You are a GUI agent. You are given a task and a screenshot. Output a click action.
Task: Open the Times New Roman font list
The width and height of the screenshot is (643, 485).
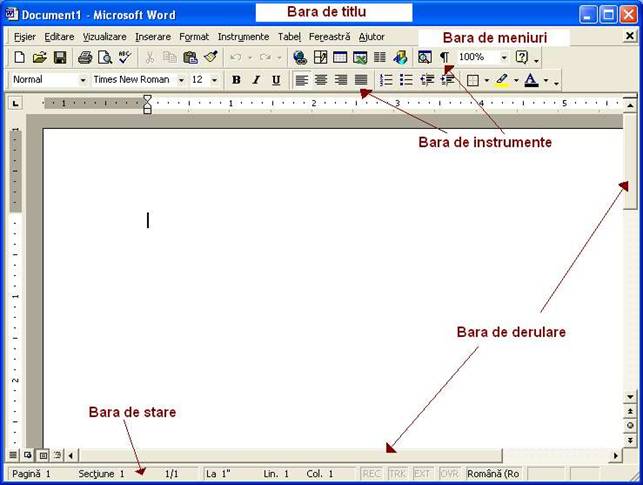coord(181,80)
